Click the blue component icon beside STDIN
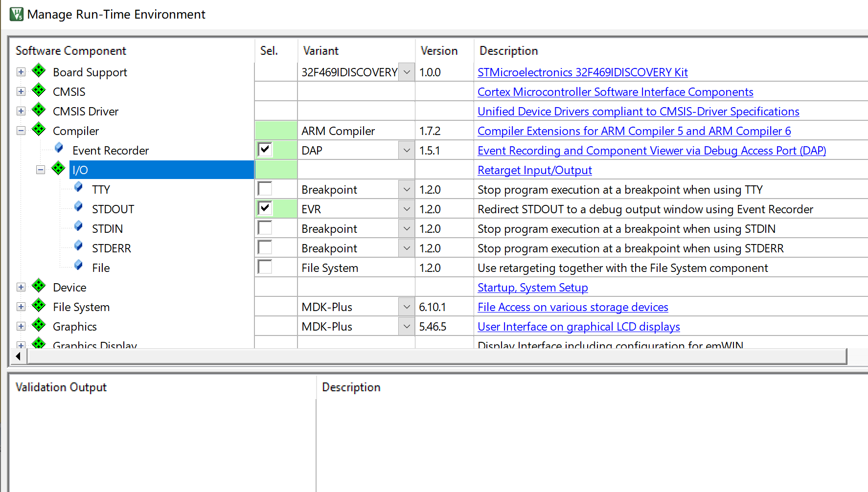The height and width of the screenshot is (492, 868). tap(78, 226)
